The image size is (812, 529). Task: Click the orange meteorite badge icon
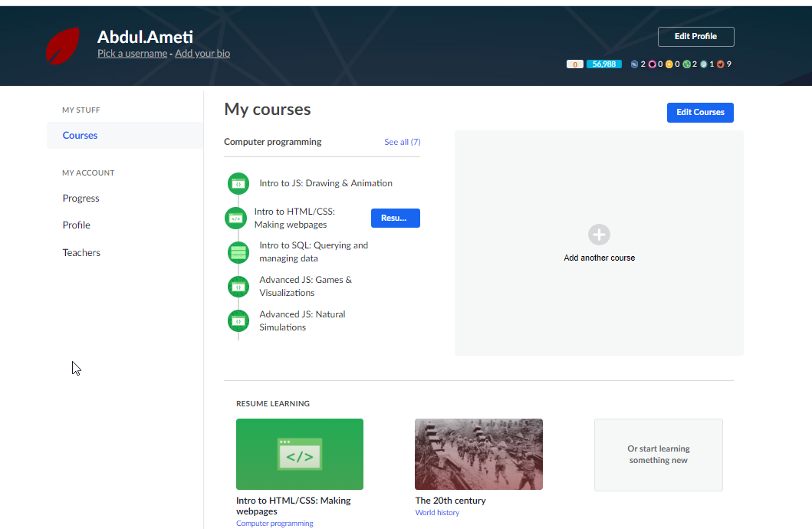[x=720, y=64]
